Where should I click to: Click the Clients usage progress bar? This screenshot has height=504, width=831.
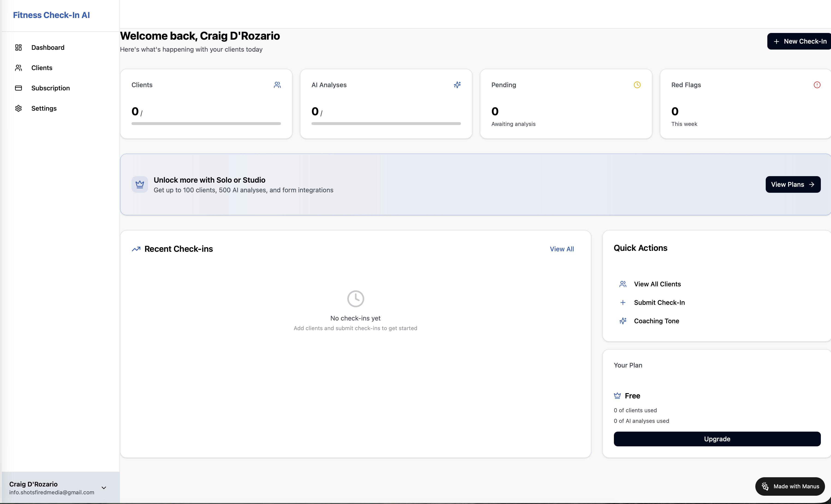pyautogui.click(x=206, y=123)
